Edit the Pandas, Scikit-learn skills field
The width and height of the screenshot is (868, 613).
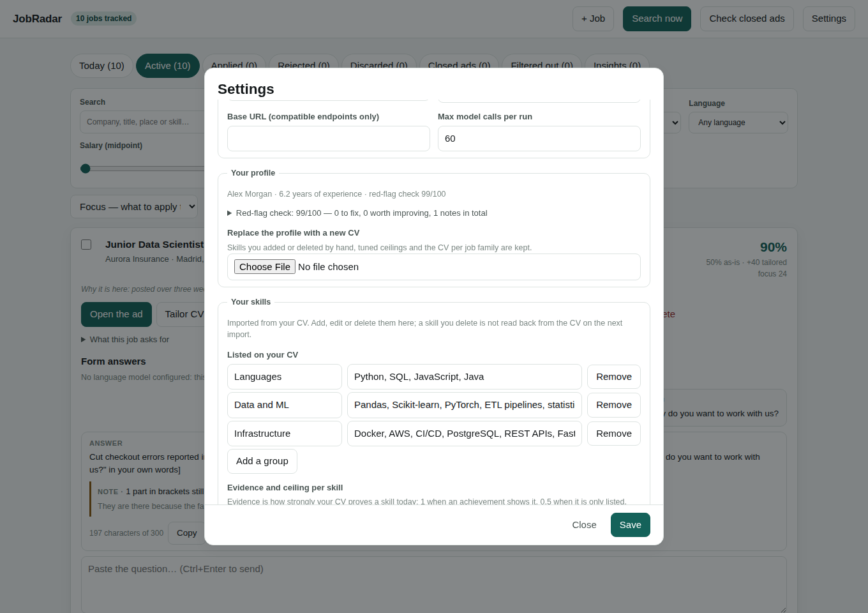point(465,405)
